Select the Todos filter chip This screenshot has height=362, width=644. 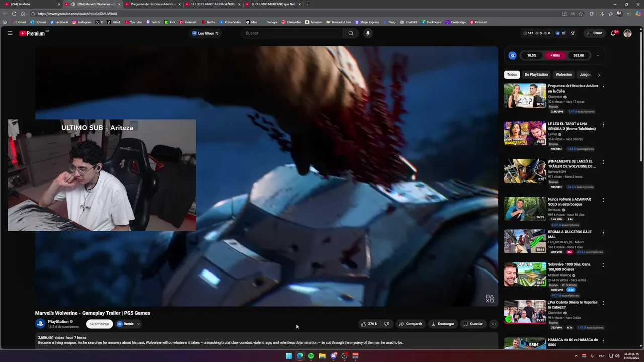[512, 75]
